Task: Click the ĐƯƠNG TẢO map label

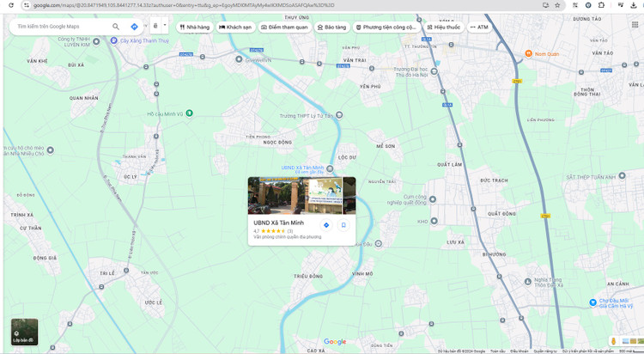Action: (587, 19)
